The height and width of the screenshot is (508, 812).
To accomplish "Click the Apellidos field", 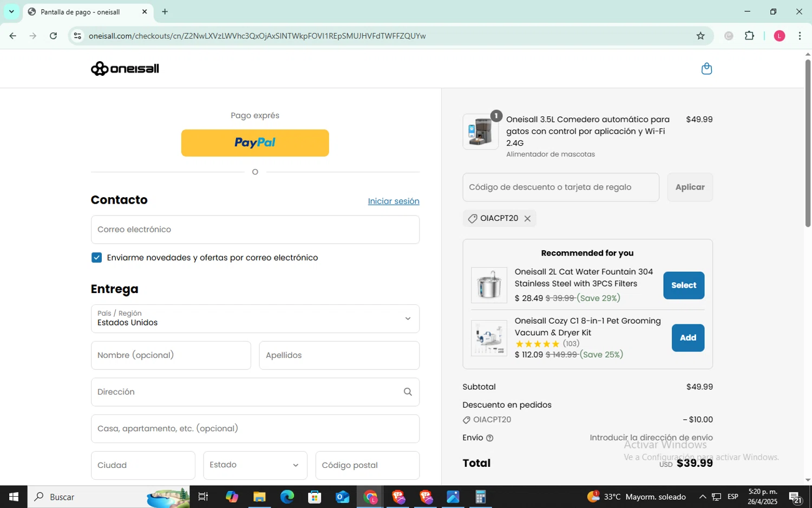I will coord(339,355).
